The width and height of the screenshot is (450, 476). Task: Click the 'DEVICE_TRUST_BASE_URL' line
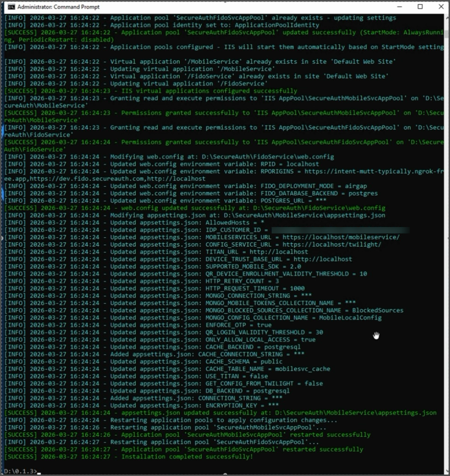[178, 259]
